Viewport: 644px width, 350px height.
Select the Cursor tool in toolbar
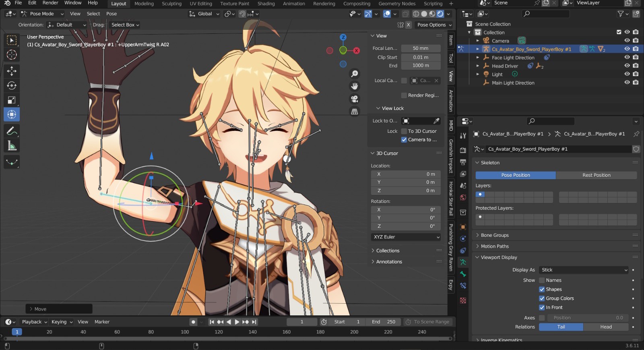[12, 55]
